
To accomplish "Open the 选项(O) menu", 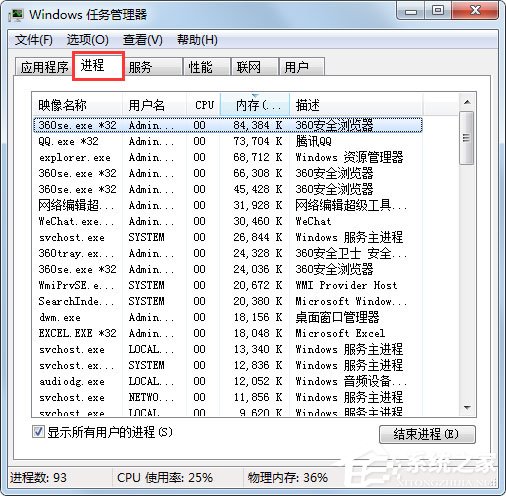I will pyautogui.click(x=87, y=40).
